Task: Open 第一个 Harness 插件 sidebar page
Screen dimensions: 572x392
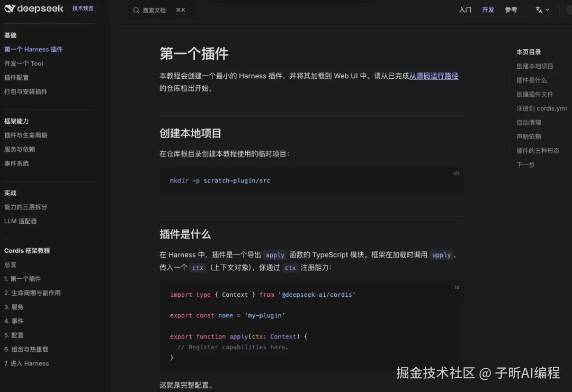Action: 33,49
